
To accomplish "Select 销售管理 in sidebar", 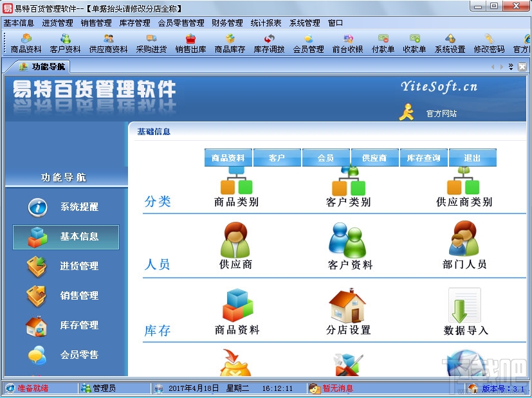I will [x=66, y=296].
